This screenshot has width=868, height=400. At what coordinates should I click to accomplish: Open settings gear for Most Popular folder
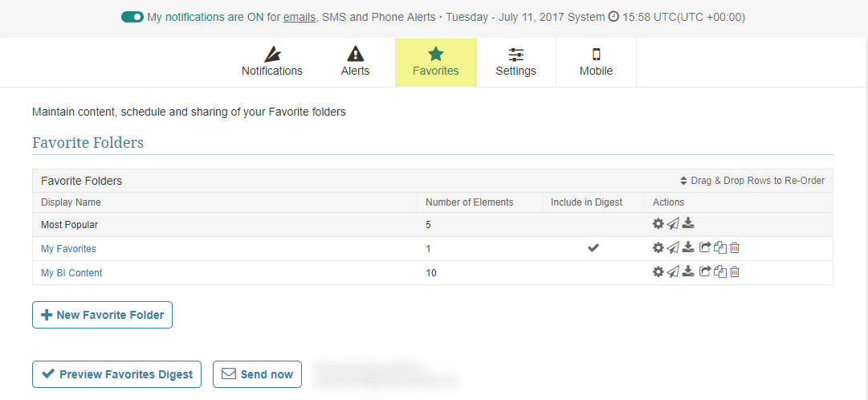658,224
